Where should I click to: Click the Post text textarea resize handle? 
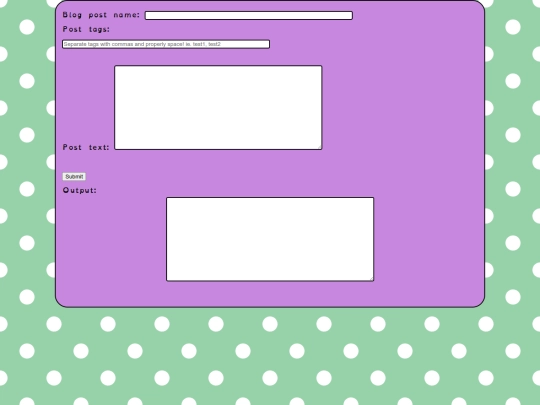tap(319, 147)
